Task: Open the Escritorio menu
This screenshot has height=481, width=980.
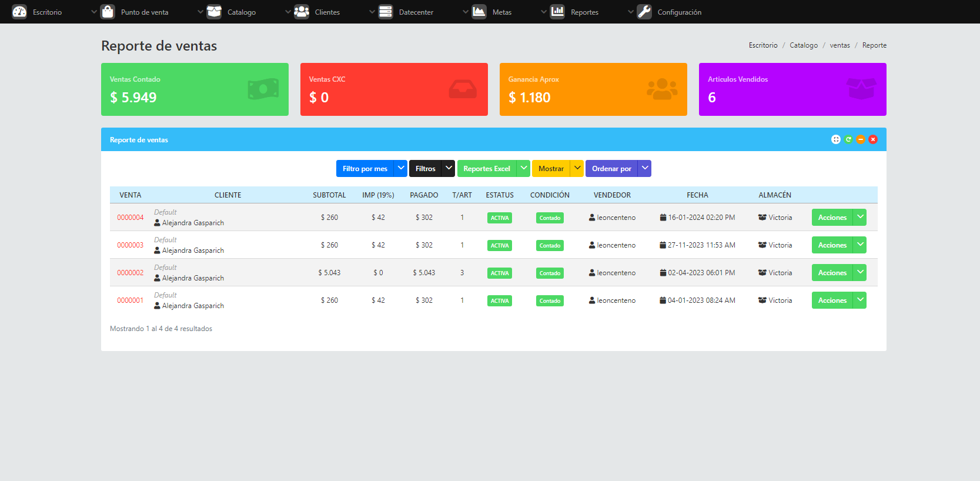Action: pyautogui.click(x=47, y=12)
